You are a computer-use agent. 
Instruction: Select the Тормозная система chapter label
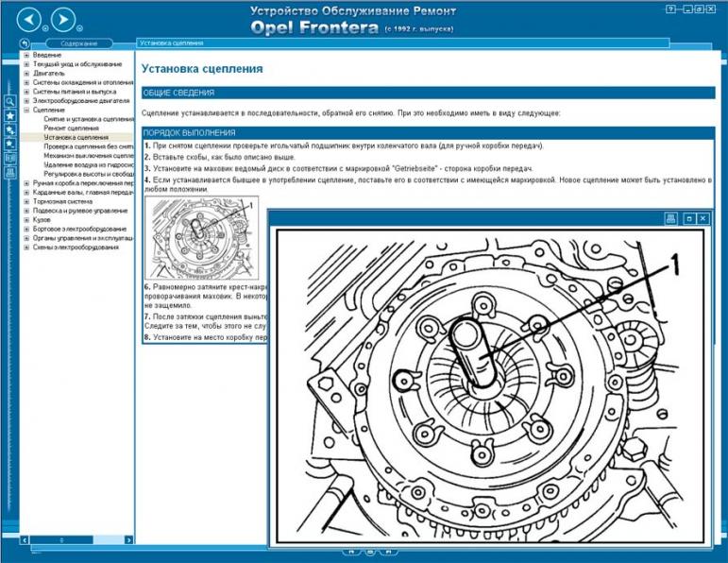[x=62, y=201]
